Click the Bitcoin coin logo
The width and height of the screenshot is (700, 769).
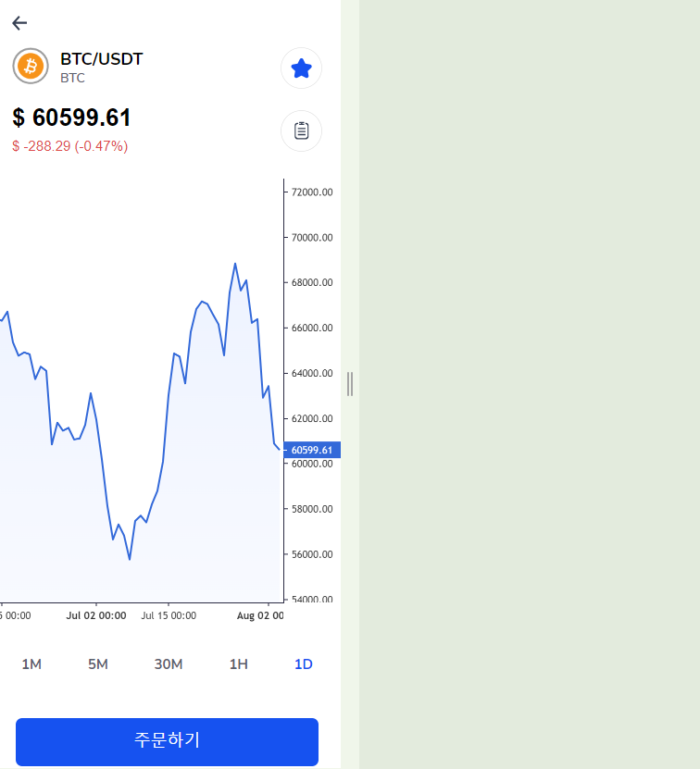(x=31, y=67)
